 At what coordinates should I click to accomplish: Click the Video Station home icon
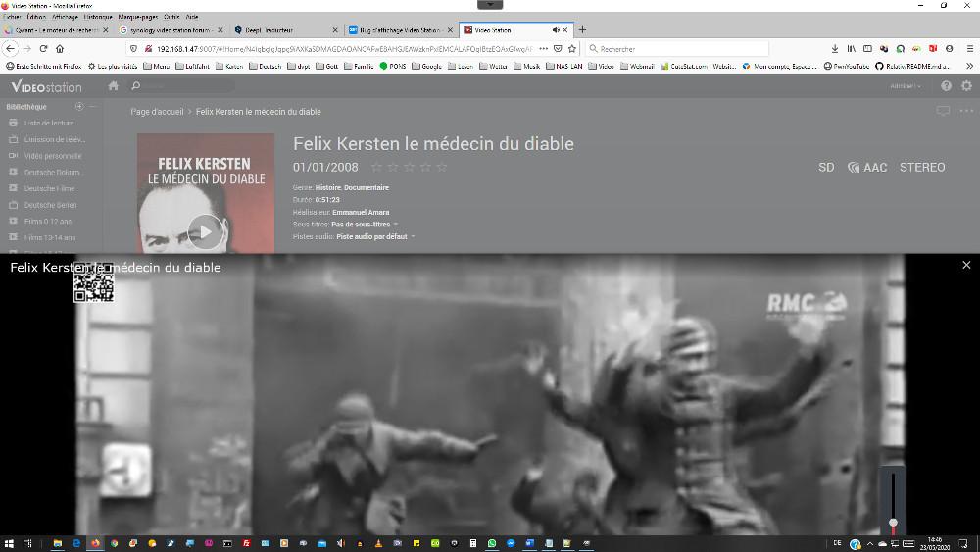(x=113, y=85)
